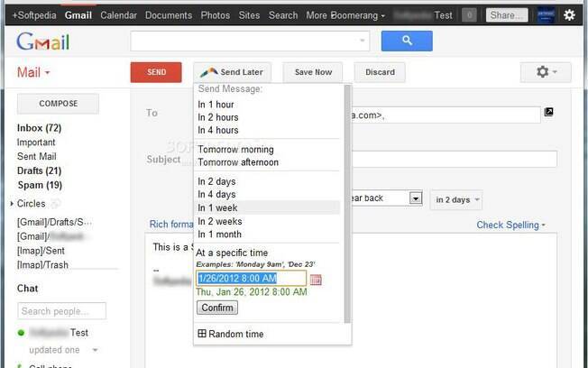Open the [Imap]/Trash label
Image resolution: width=588 pixels, height=368 pixels.
click(42, 264)
